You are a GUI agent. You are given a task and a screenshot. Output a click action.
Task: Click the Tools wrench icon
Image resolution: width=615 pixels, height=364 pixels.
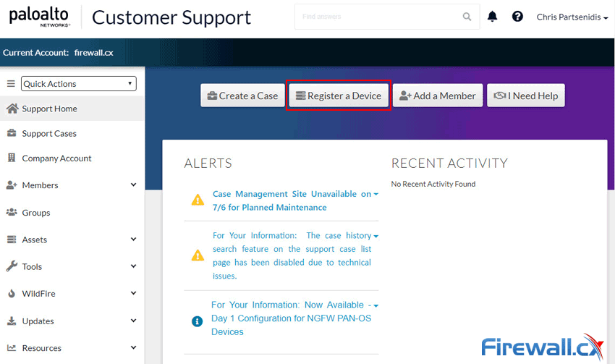pyautogui.click(x=12, y=266)
